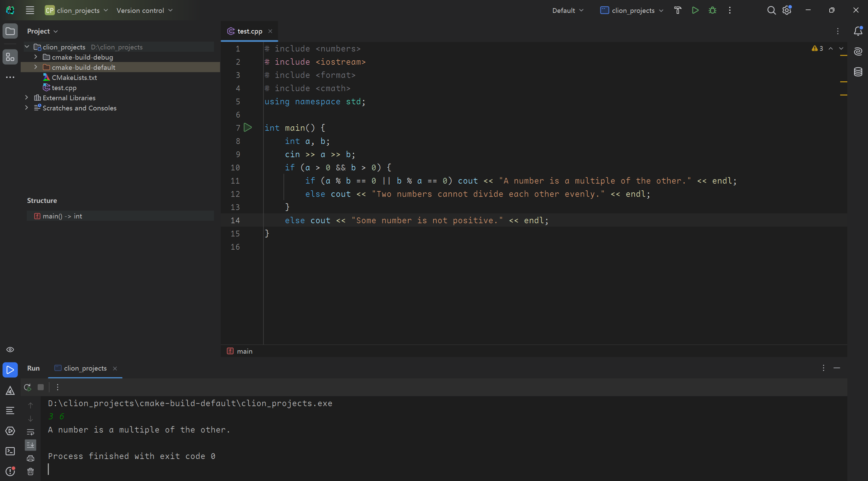Click the main breadcrumb in editor footer
The width and height of the screenshot is (868, 481).
(x=244, y=351)
